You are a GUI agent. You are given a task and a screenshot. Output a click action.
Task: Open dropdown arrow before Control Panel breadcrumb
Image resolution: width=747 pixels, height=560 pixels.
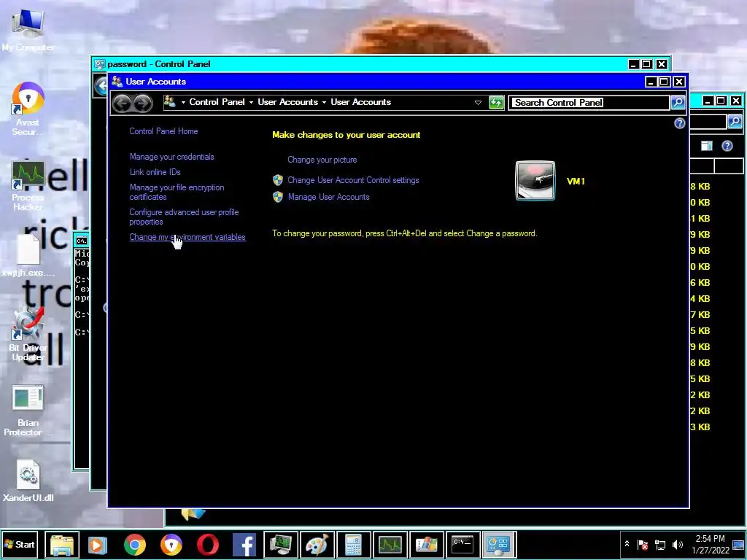click(183, 102)
